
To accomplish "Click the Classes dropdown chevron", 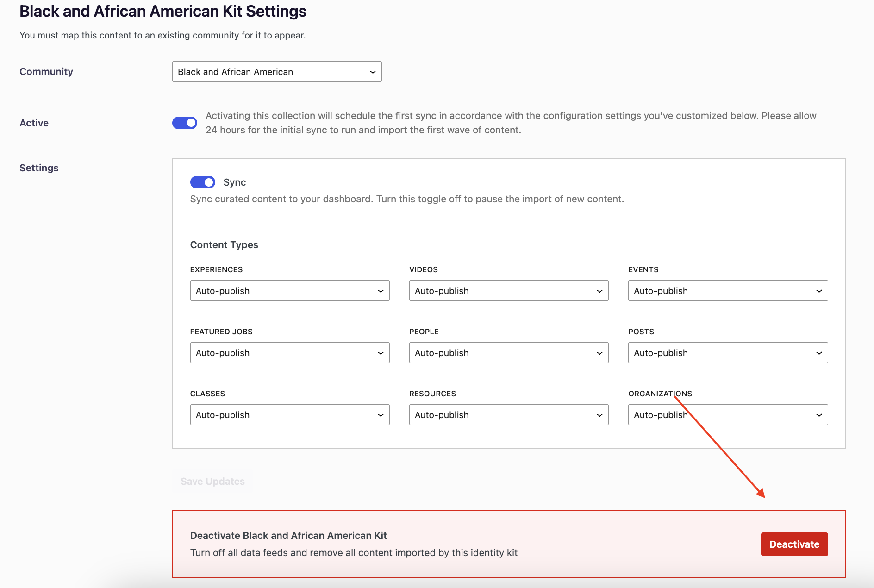I will click(x=381, y=414).
